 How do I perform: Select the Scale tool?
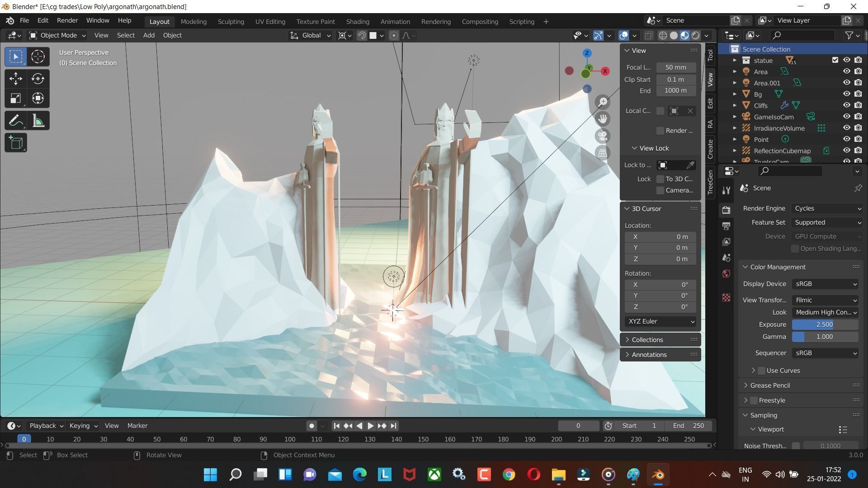[x=16, y=98]
